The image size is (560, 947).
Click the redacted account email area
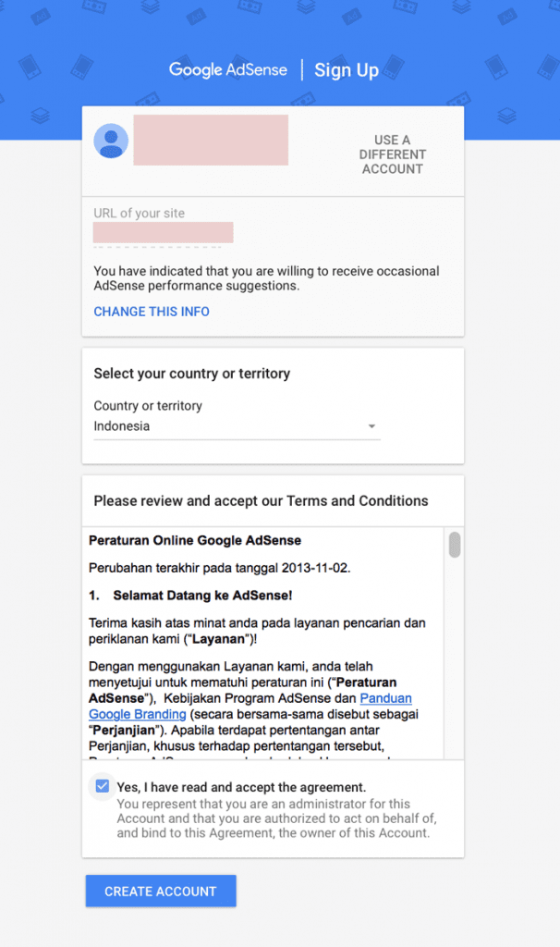pyautogui.click(x=211, y=141)
